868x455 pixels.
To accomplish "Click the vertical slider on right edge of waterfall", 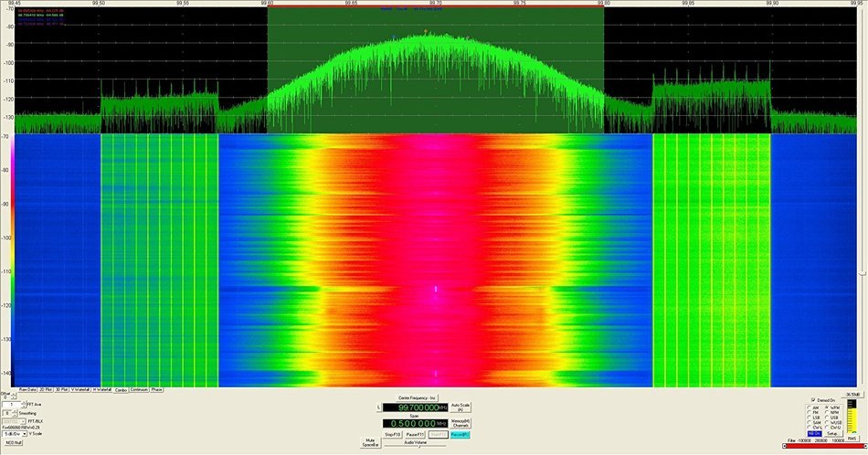I will coord(863,272).
